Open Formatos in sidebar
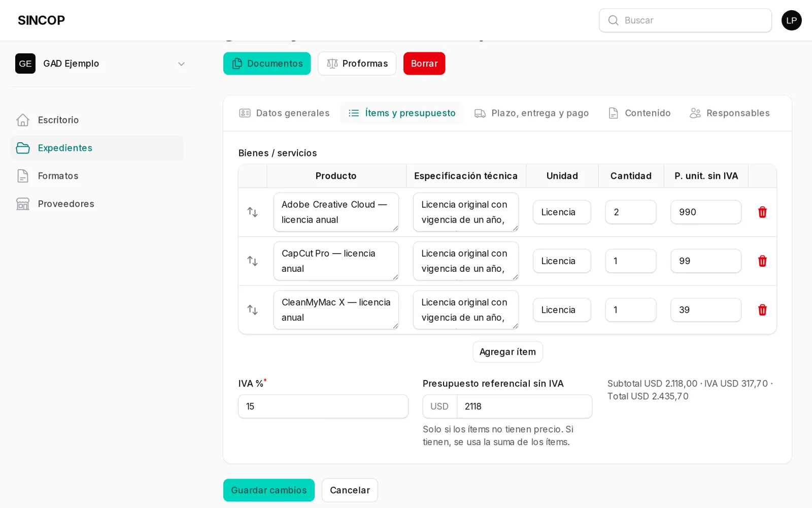 [x=96, y=176]
